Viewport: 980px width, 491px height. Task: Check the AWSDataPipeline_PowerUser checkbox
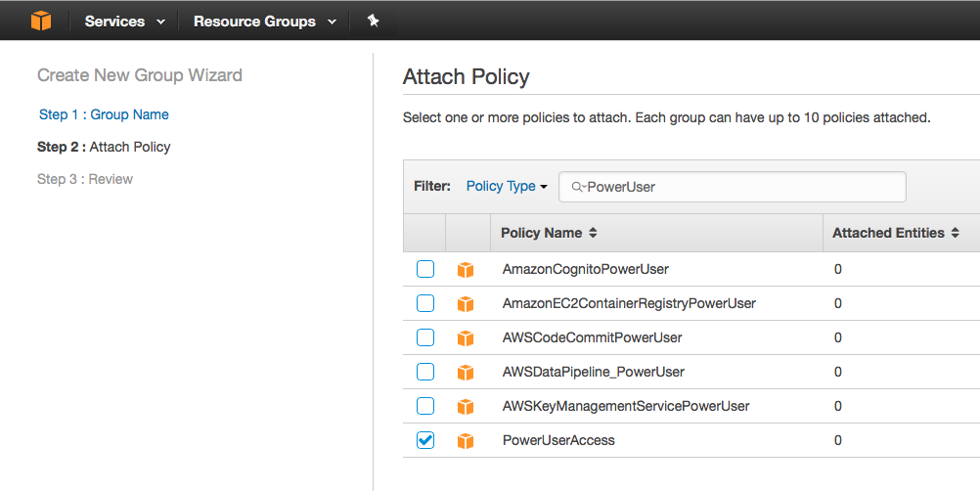(425, 372)
